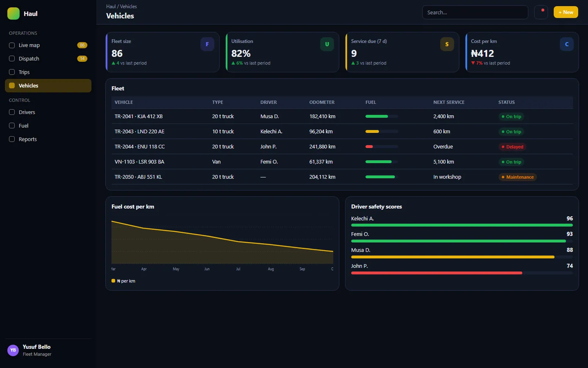588x368 pixels.
Task: Click the Dispatch sidebar icon
Action: tap(12, 59)
